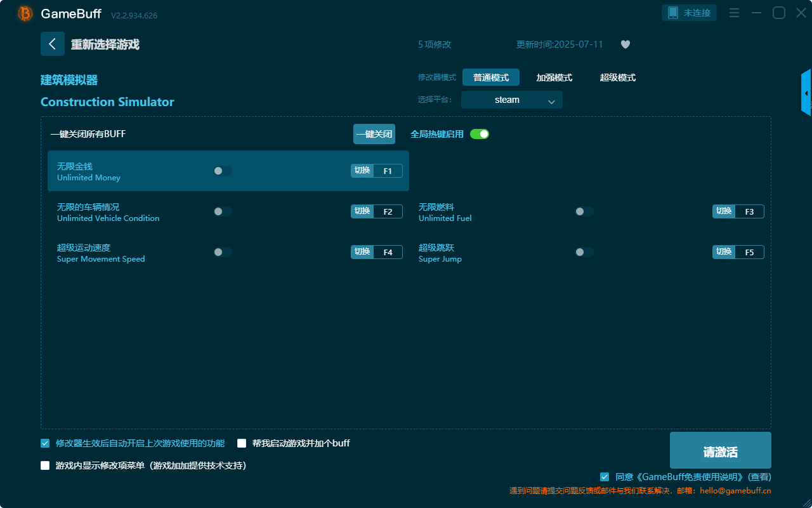Select the 超级运动速度 Super Movement Speed label
Image resolution: width=812 pixels, height=508 pixels.
[101, 253]
